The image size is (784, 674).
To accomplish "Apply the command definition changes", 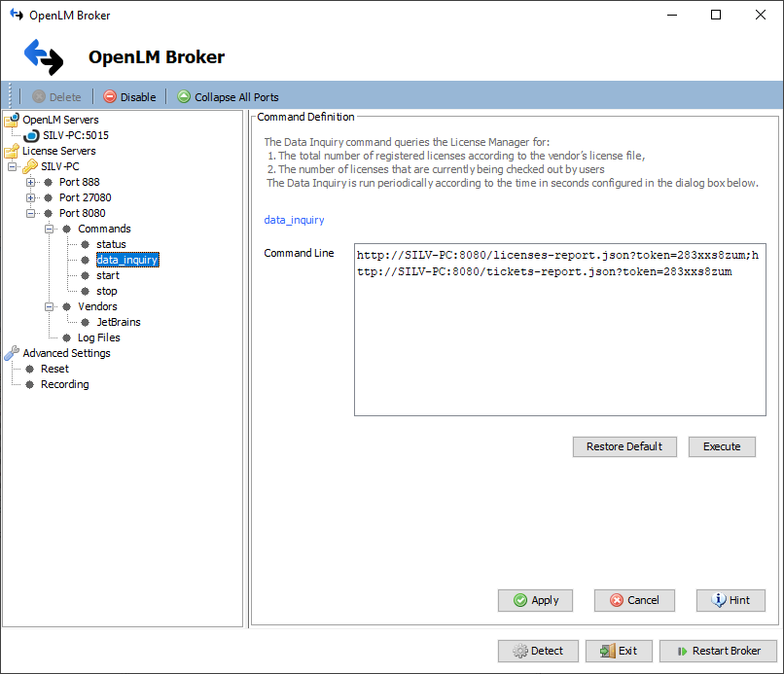I will click(535, 600).
